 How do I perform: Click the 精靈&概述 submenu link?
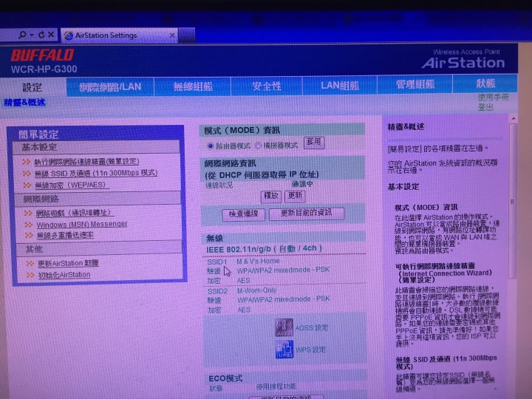tap(24, 103)
